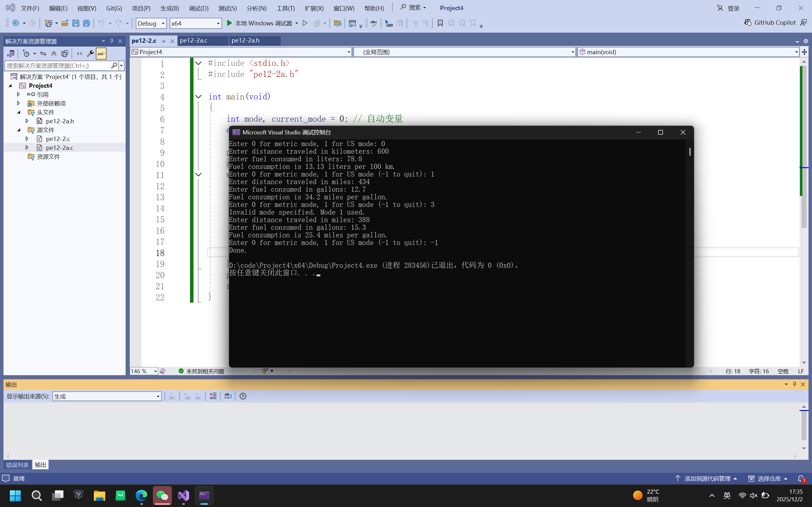
Task: Click the Open File toolbar icon
Action: (65, 23)
